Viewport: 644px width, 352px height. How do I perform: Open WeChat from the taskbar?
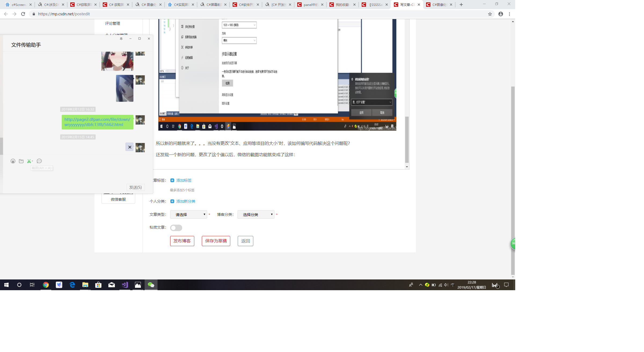[151, 285]
